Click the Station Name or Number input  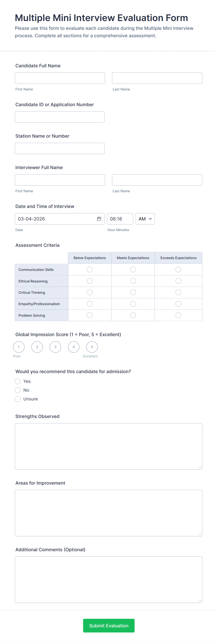pos(60,149)
